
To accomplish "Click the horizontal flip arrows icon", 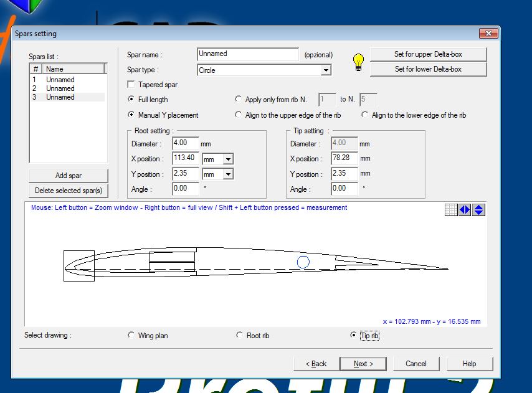I will point(465,210).
